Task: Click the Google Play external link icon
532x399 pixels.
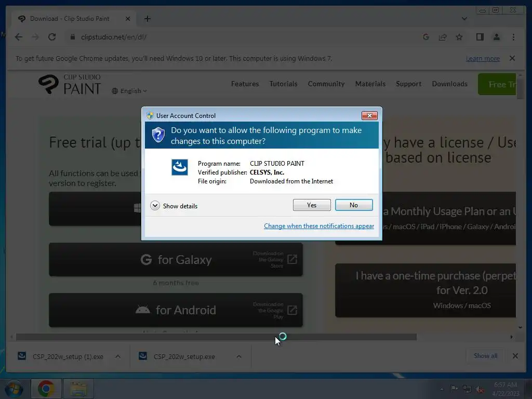Action: [292, 310]
